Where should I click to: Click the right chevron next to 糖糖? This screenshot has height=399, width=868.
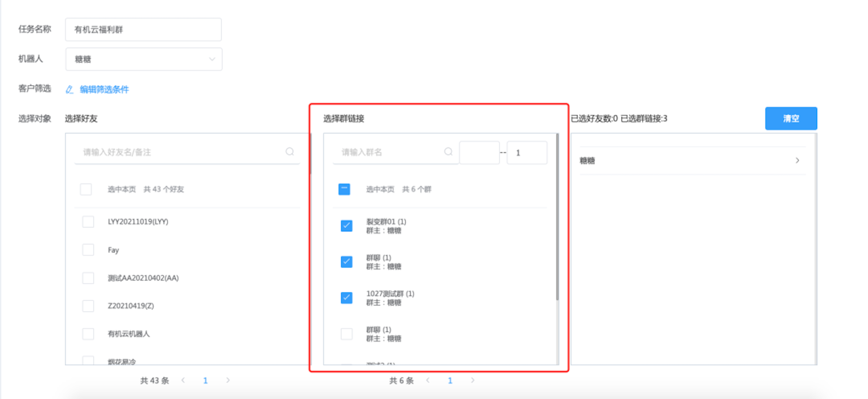click(797, 160)
